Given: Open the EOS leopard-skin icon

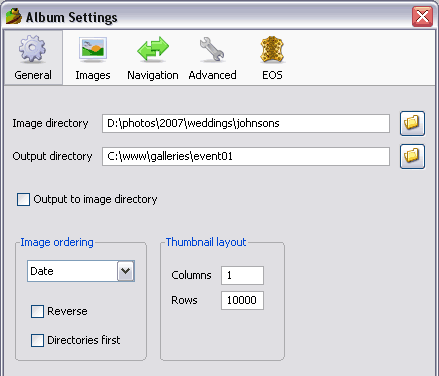Looking at the screenshot, I should (x=272, y=49).
